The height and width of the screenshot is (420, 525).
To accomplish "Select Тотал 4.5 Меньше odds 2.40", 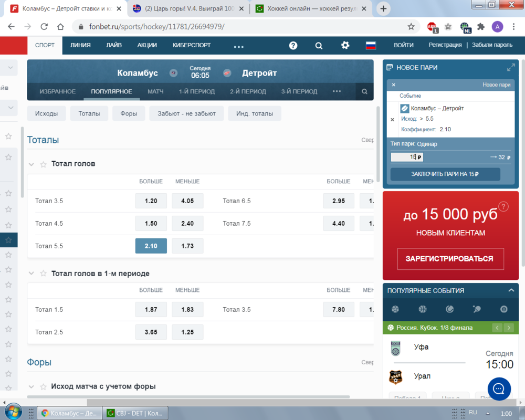I will click(187, 224).
